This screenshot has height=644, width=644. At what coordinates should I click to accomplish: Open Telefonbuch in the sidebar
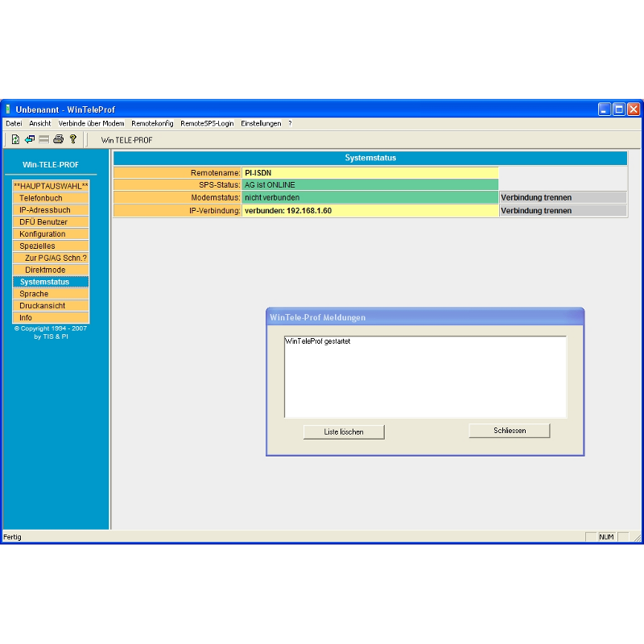51,198
